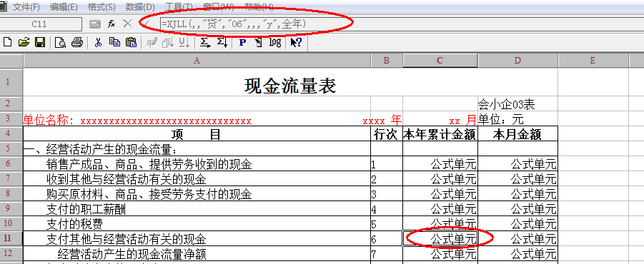Click the sum-right sigma icon

click(205, 42)
